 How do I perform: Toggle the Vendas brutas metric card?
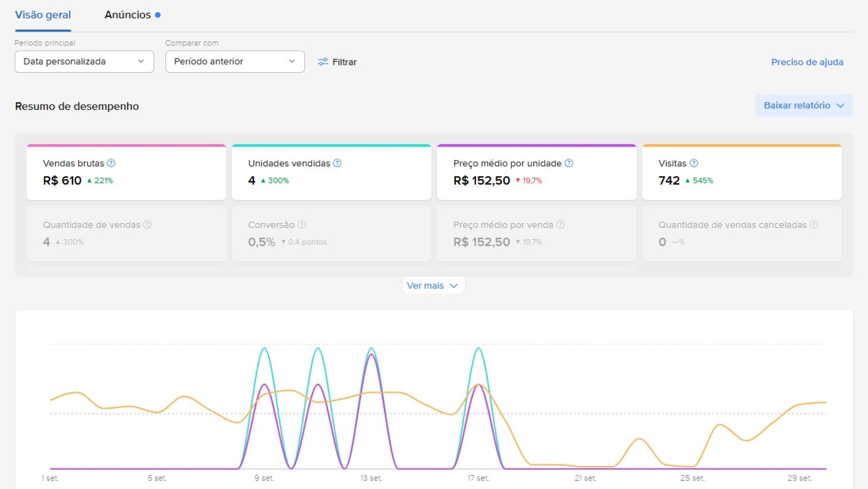126,172
